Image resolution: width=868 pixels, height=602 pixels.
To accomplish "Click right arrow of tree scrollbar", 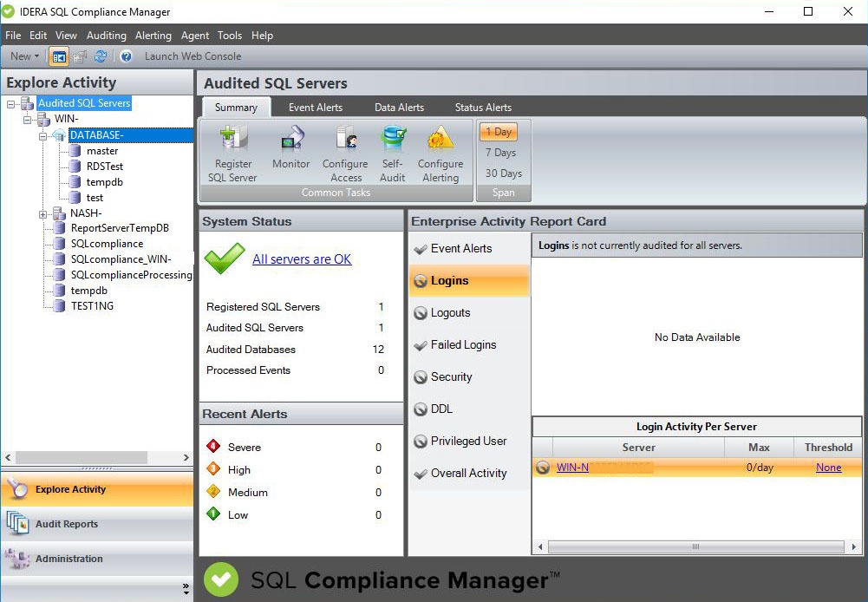I will [186, 457].
